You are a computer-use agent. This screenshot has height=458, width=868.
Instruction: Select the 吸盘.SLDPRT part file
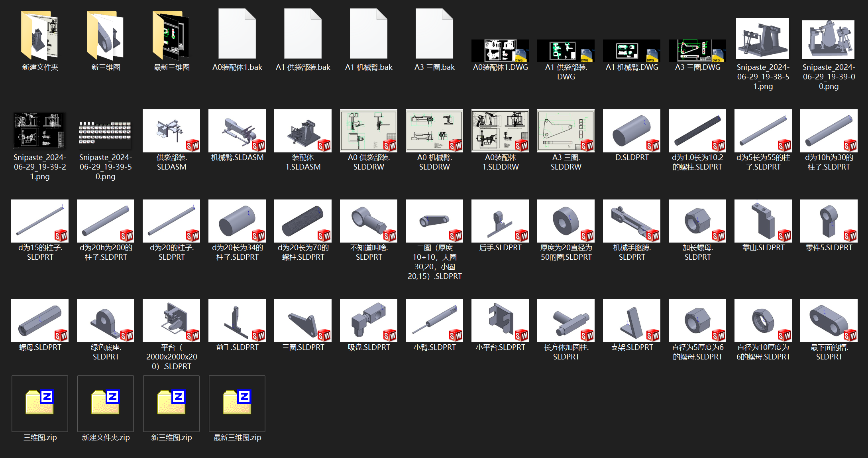(369, 321)
